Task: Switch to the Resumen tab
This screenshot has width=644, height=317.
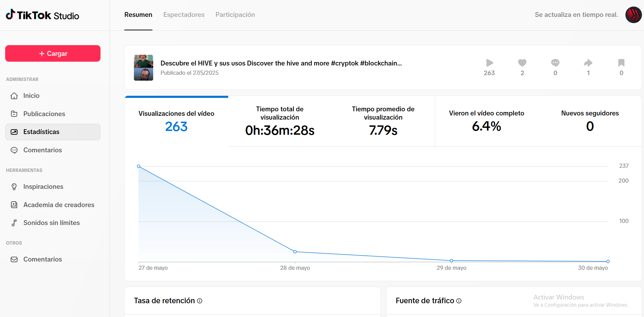Action: 138,15
